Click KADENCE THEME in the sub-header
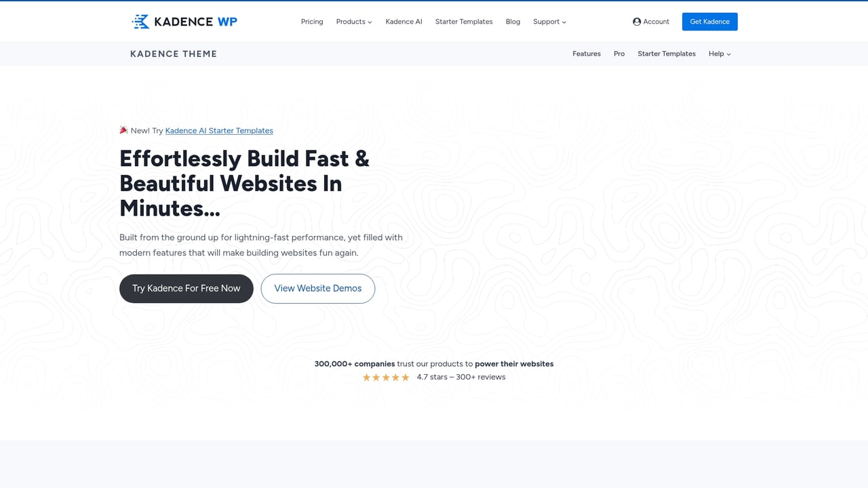The width and height of the screenshot is (868, 488). point(173,54)
